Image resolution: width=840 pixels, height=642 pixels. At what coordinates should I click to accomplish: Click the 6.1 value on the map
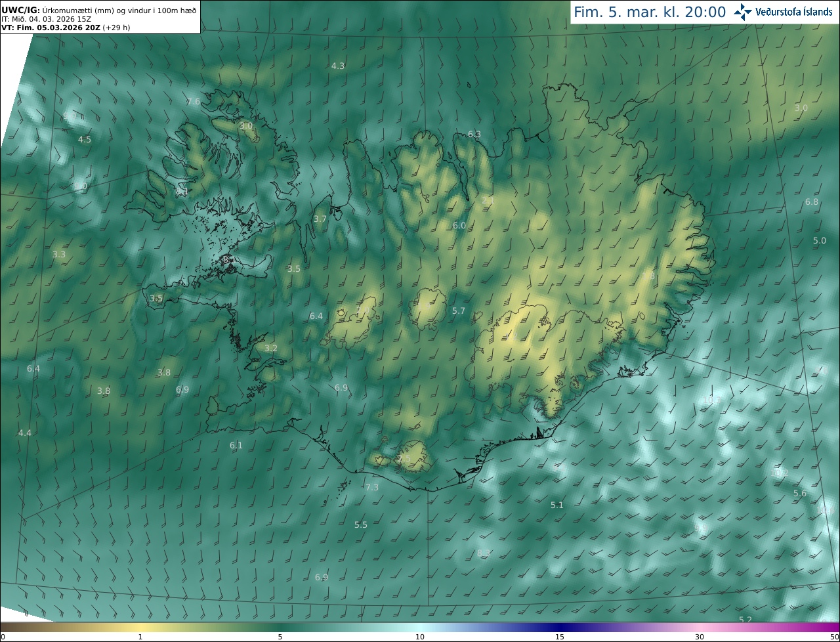[x=236, y=445]
